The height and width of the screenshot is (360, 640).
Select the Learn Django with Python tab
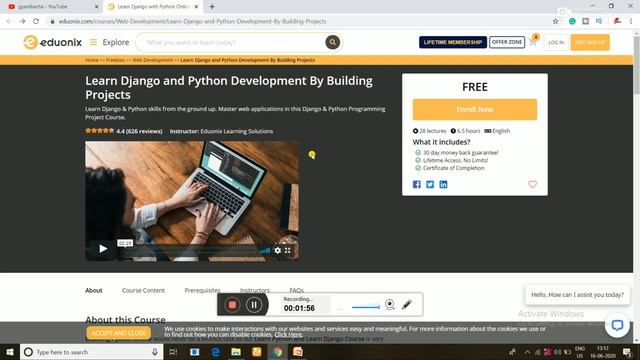tap(153, 7)
